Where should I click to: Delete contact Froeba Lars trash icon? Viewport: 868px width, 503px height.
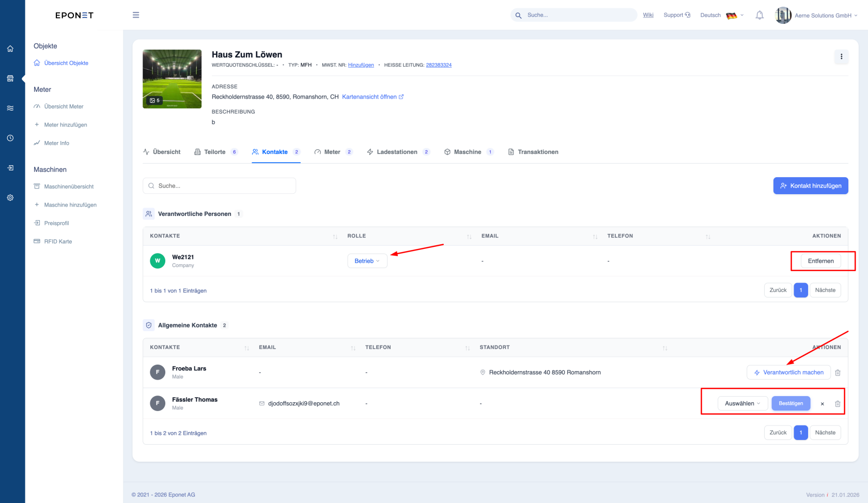tap(838, 372)
